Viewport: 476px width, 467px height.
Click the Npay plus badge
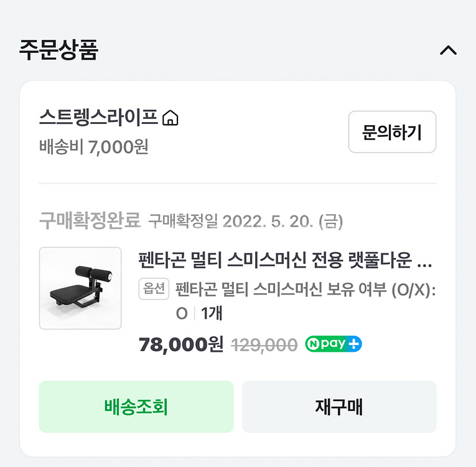pos(334,344)
